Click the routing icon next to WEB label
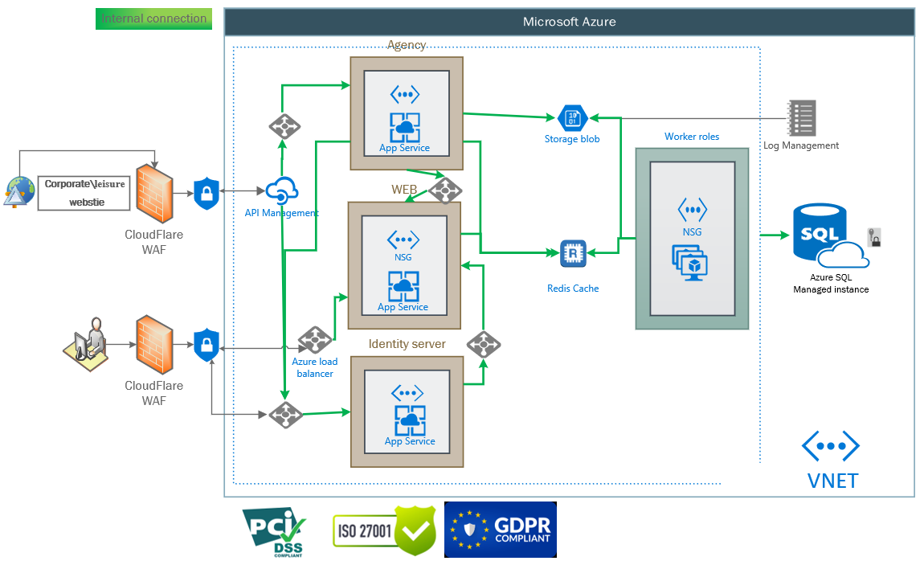This screenshot has height=565, width=924. click(x=445, y=191)
